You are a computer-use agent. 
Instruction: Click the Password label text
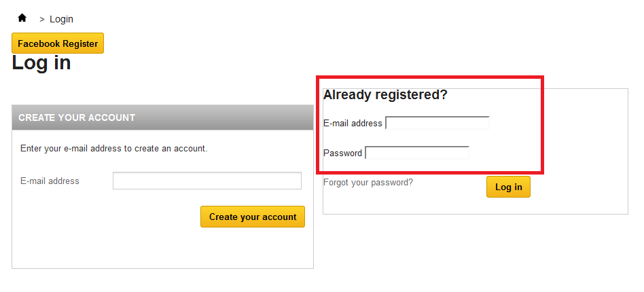coord(342,153)
